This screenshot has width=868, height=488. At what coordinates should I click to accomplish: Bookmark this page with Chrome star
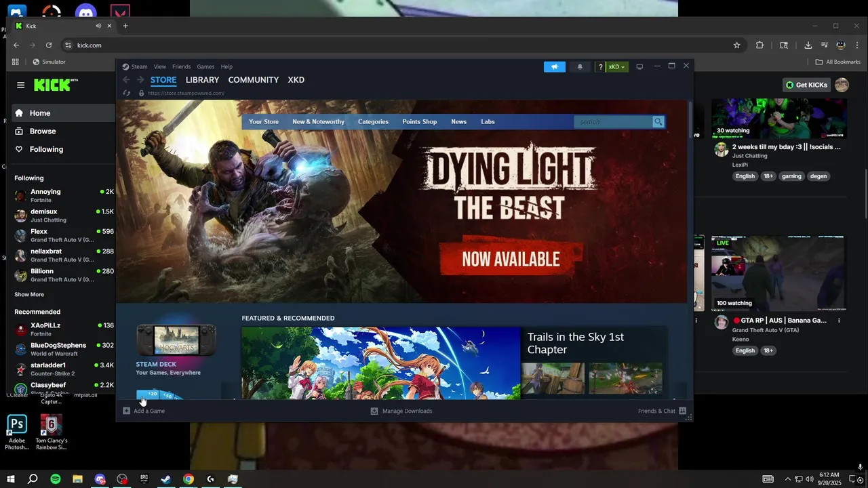pyautogui.click(x=736, y=45)
